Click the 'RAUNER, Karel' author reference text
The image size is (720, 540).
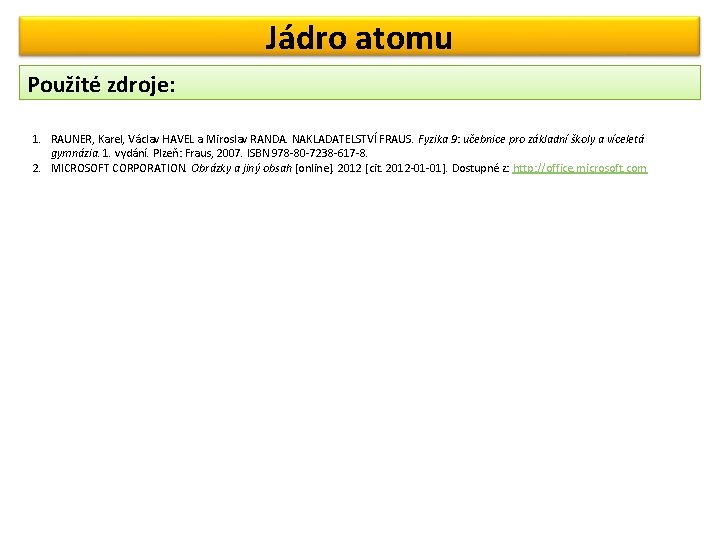(87, 139)
